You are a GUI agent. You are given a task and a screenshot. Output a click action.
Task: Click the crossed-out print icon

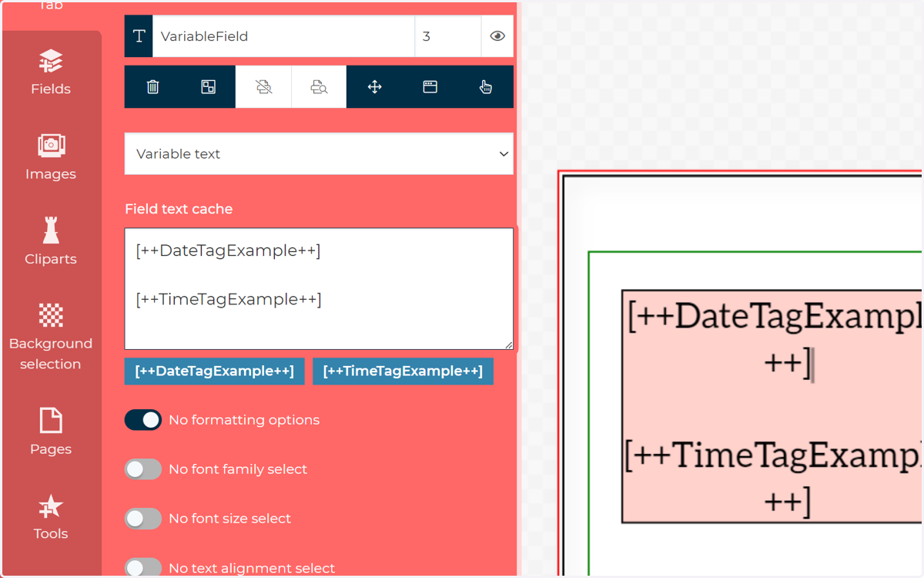point(263,87)
